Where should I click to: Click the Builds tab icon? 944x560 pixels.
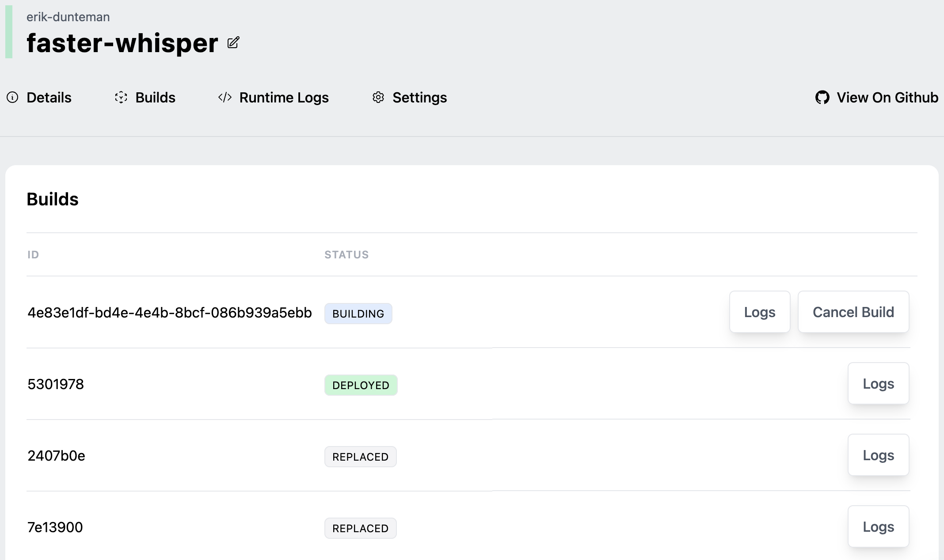[x=121, y=98]
